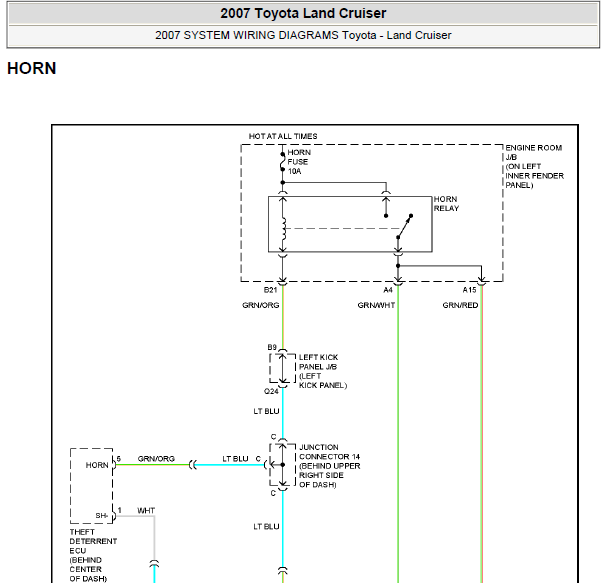The width and height of the screenshot is (602, 583).
Task: Click the "2007 Toyota Land Cruiser" title
Action: (x=303, y=13)
